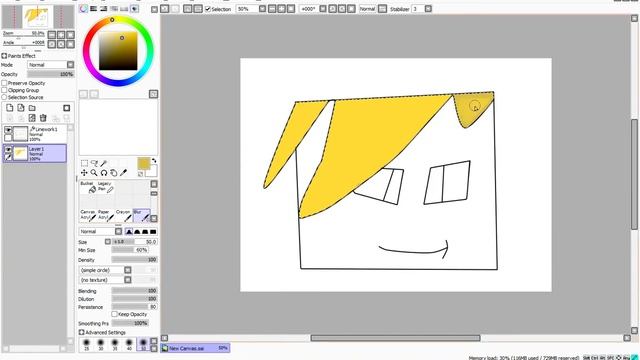Screen dimensions: 640x360
Task: Create a new layer folder
Action: point(32,108)
